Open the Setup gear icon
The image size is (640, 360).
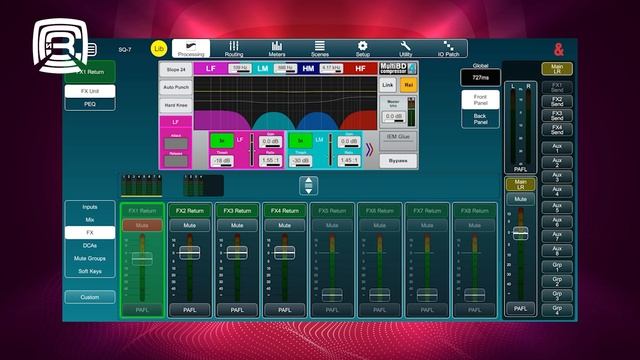click(x=362, y=49)
